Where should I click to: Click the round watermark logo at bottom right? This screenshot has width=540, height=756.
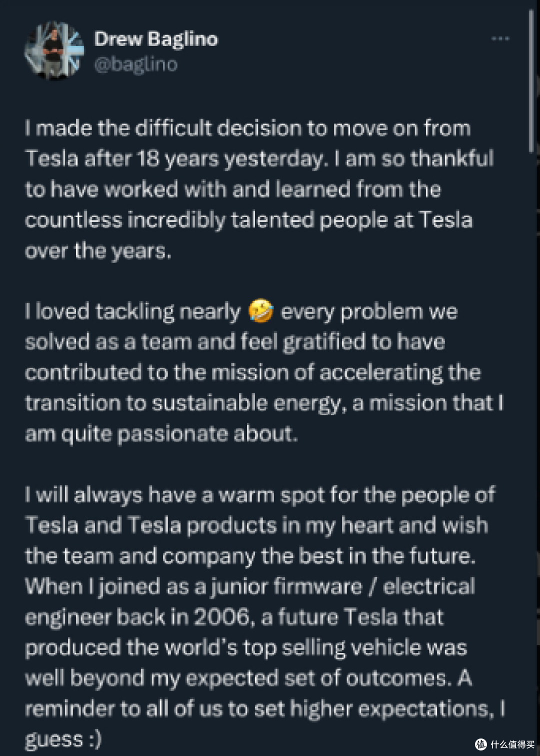[x=480, y=744]
